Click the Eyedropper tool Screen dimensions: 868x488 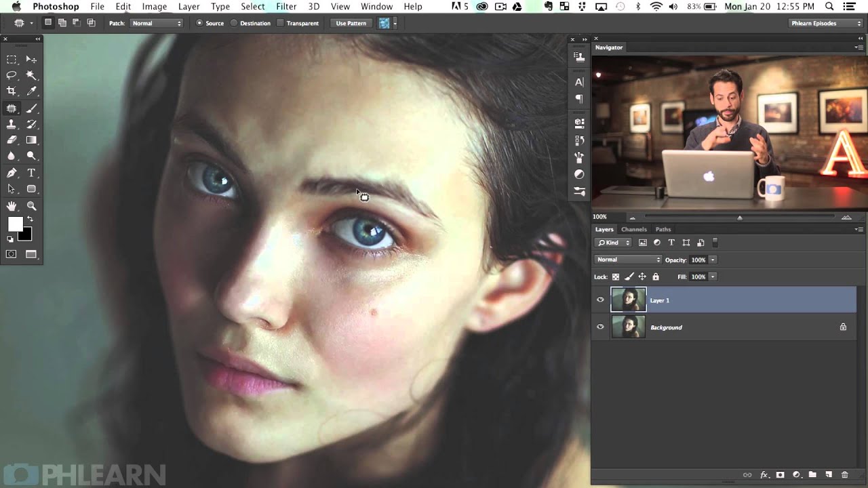click(31, 91)
